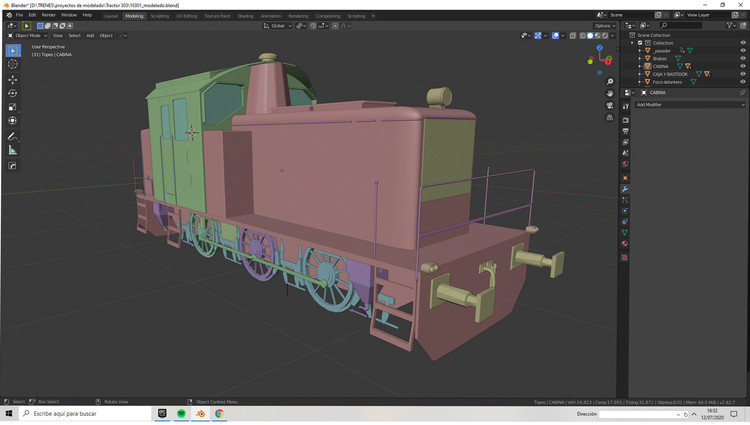
Task: Expand the CABINA object in outliner
Action: click(640, 66)
